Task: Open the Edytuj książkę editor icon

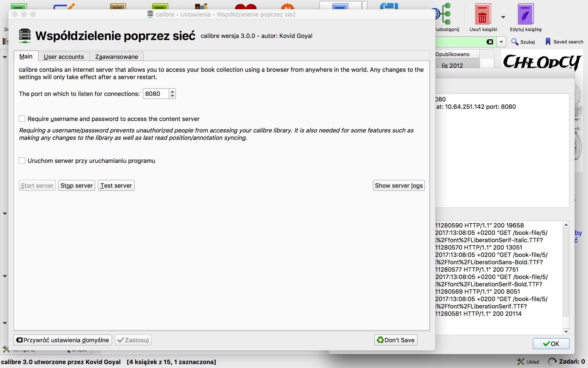Action: [525, 14]
